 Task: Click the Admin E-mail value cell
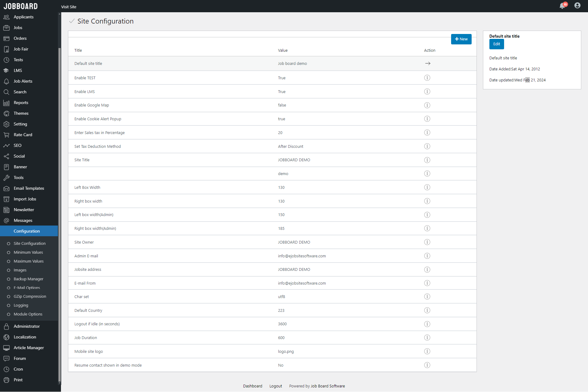[x=302, y=256]
